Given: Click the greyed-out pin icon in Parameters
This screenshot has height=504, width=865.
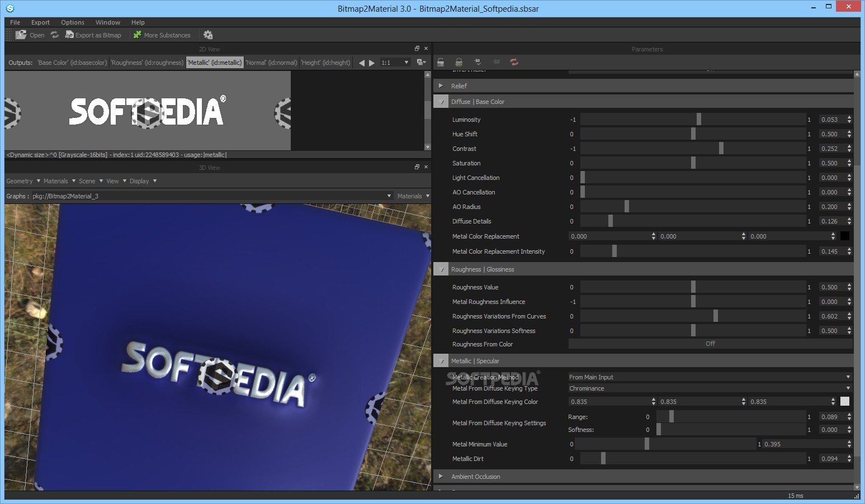Looking at the screenshot, I should [496, 62].
